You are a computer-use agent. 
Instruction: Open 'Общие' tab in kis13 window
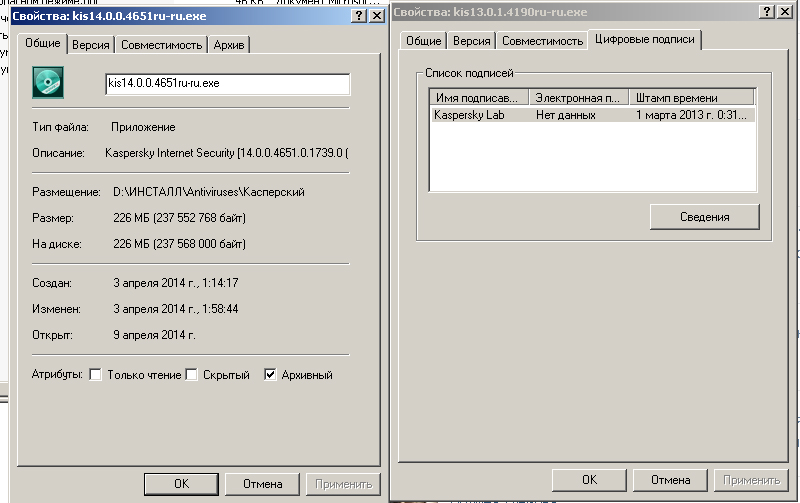423,41
